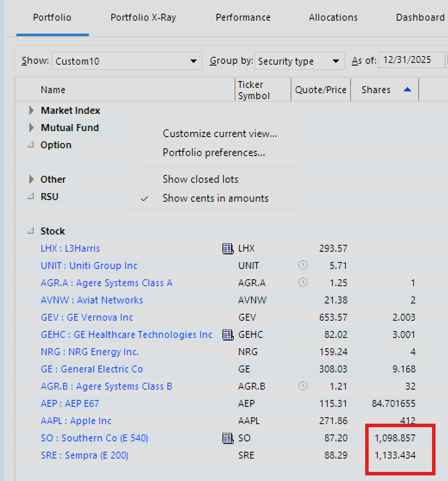Open the AAPL : Apple Inc link

76,421
